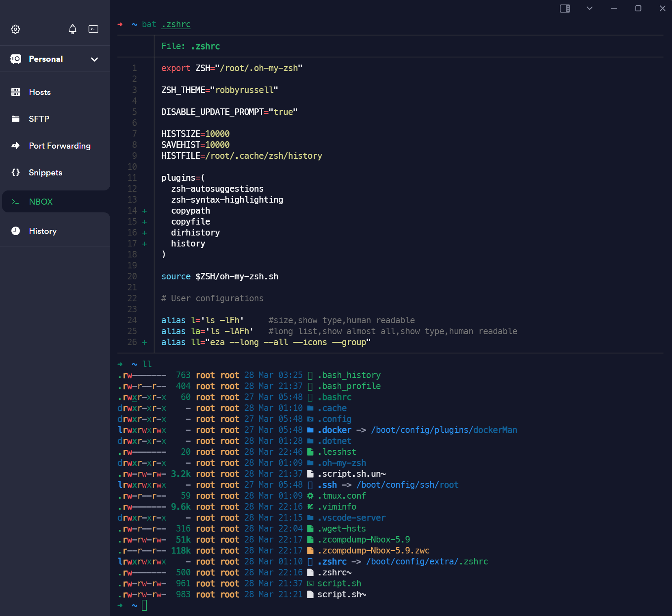Click the .lesshst green file icon
The image size is (672, 616).
[310, 452]
